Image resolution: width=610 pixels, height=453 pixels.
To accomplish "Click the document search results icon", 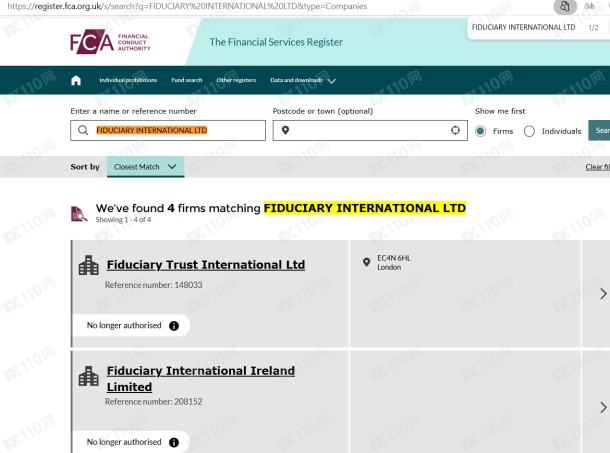I will [79, 214].
